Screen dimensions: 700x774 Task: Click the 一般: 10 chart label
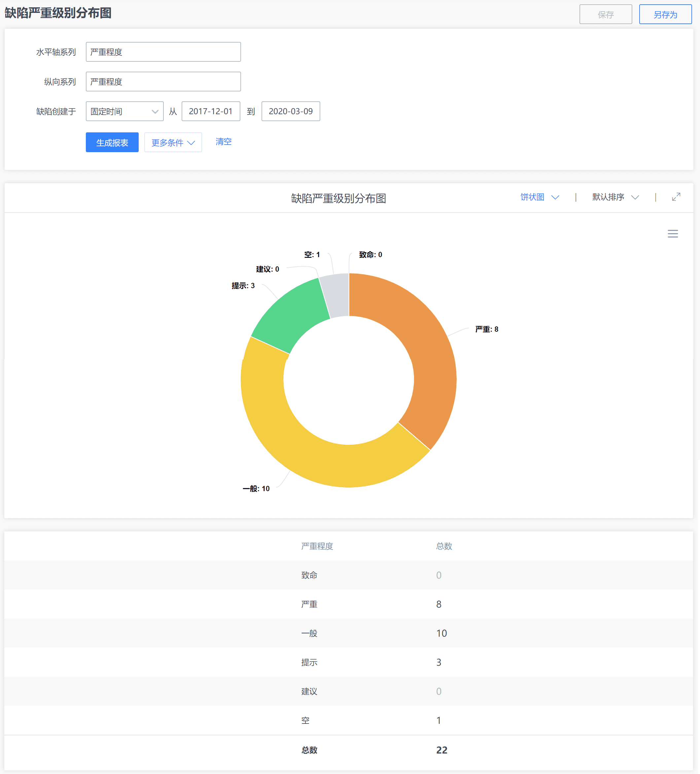tap(256, 488)
